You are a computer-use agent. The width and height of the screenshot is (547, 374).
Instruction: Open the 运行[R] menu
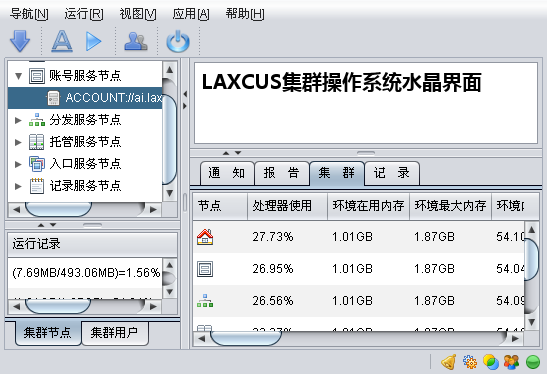click(84, 14)
